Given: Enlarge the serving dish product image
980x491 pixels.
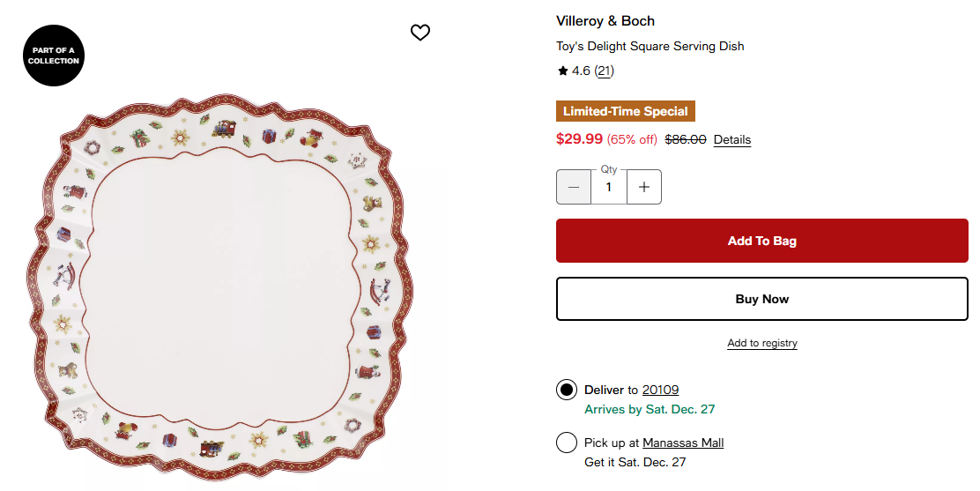Looking at the screenshot, I should [226, 291].
